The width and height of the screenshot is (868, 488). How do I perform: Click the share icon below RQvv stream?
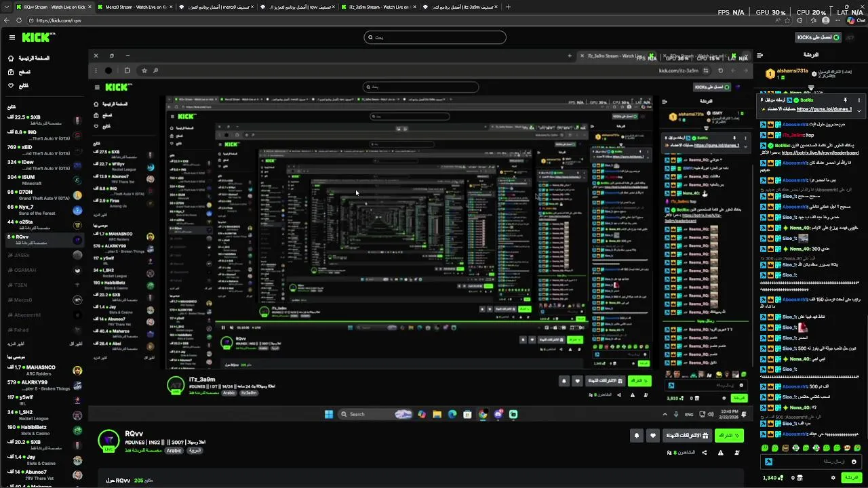pyautogui.click(x=704, y=453)
